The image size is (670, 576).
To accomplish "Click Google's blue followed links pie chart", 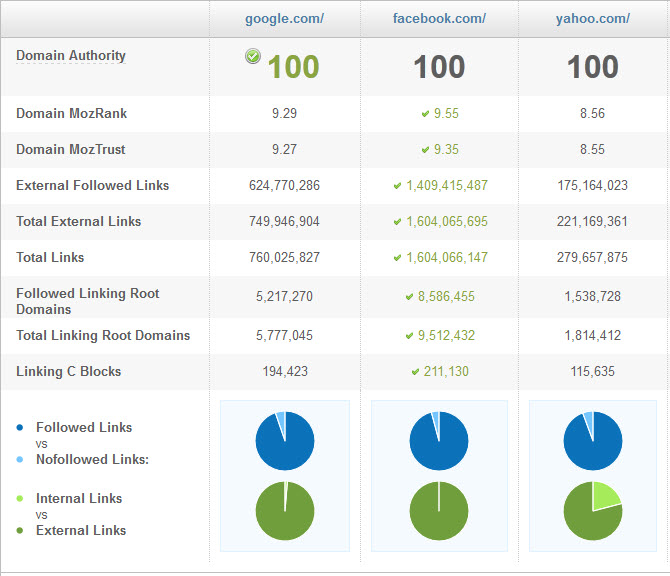I will click(x=285, y=441).
